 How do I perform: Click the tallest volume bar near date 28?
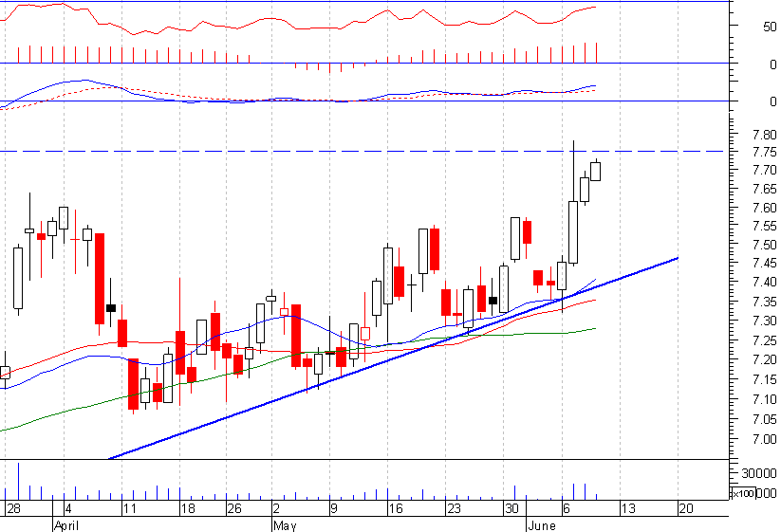[x=18, y=481]
